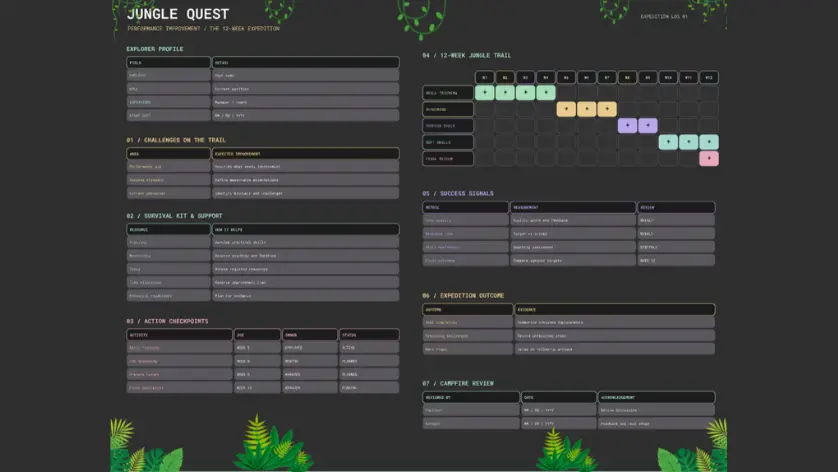Image resolution: width=838 pixels, height=472 pixels.
Task: Select the '01 / Challenges on the Trail' heading
Action: 176,140
